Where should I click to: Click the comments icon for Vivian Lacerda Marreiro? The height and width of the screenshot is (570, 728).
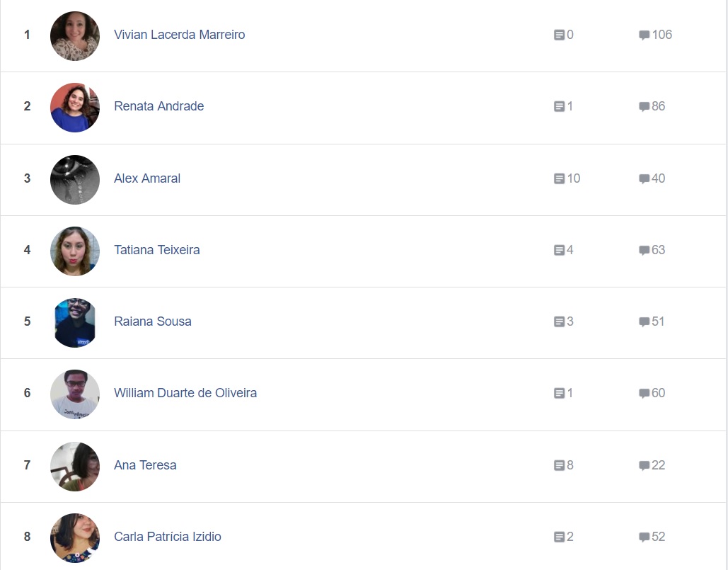coord(644,35)
